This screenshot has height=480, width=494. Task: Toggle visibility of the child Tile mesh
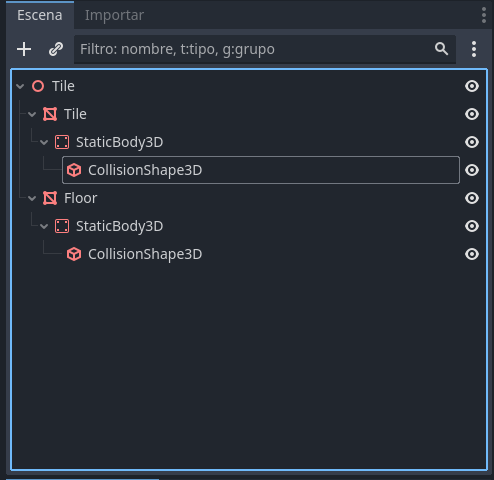click(472, 114)
